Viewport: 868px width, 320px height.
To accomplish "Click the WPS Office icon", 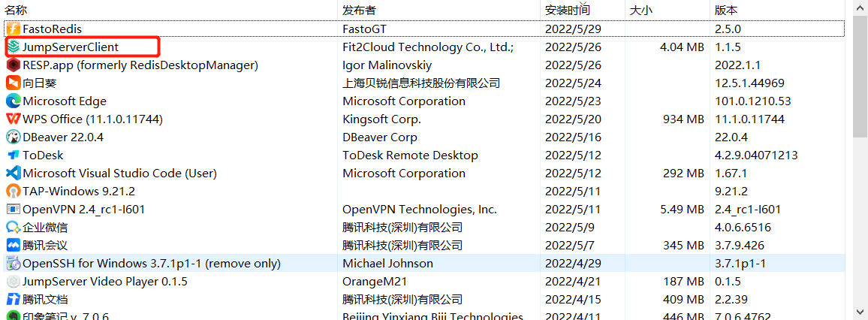I will coord(14,119).
